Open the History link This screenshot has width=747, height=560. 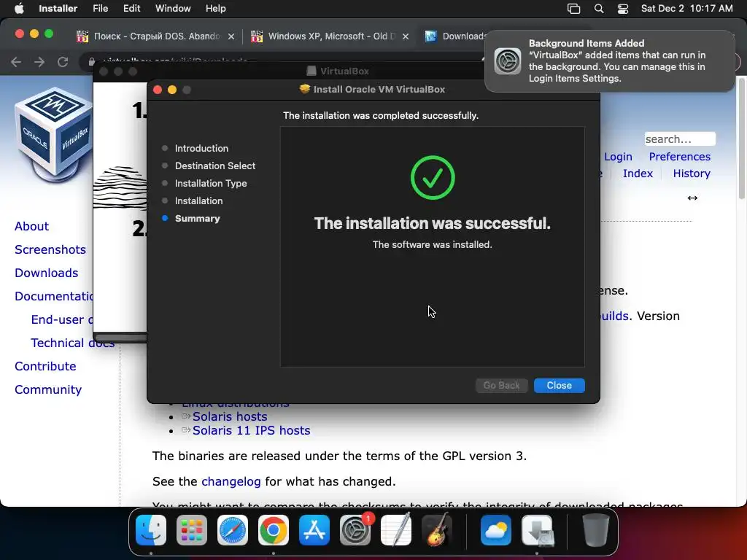click(x=692, y=174)
